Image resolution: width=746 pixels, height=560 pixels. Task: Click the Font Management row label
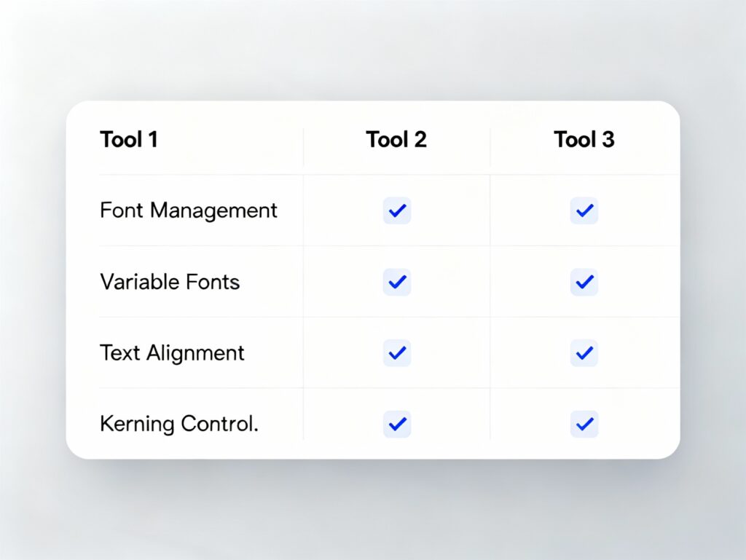[x=189, y=210]
